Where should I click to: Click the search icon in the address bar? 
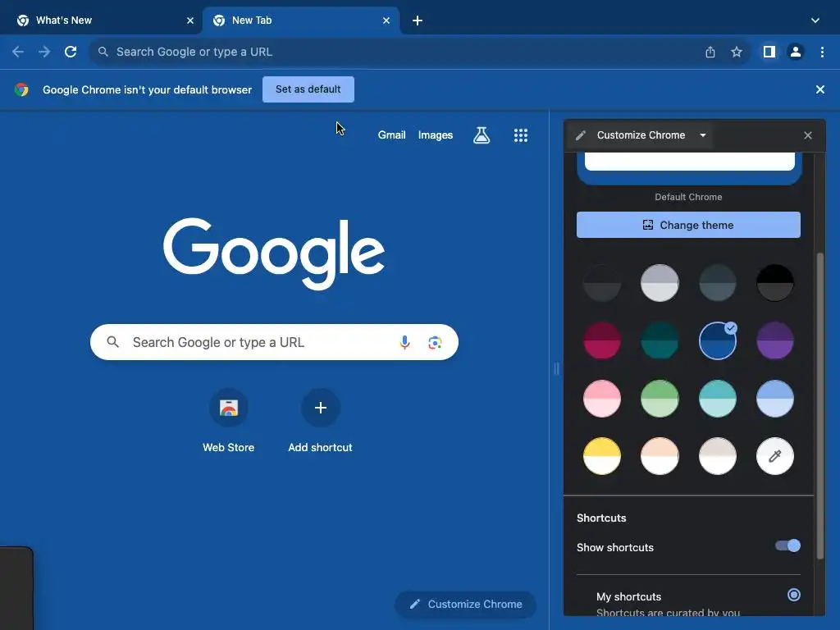103,52
